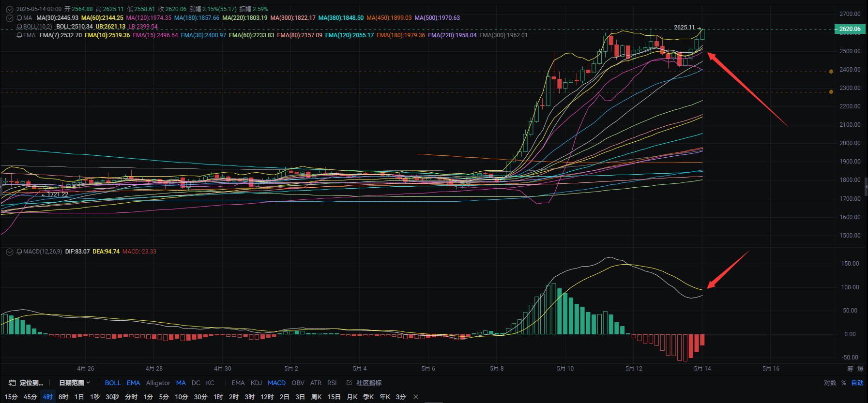Enable the KC indicator
This screenshot has height=403, width=868.
[210, 383]
